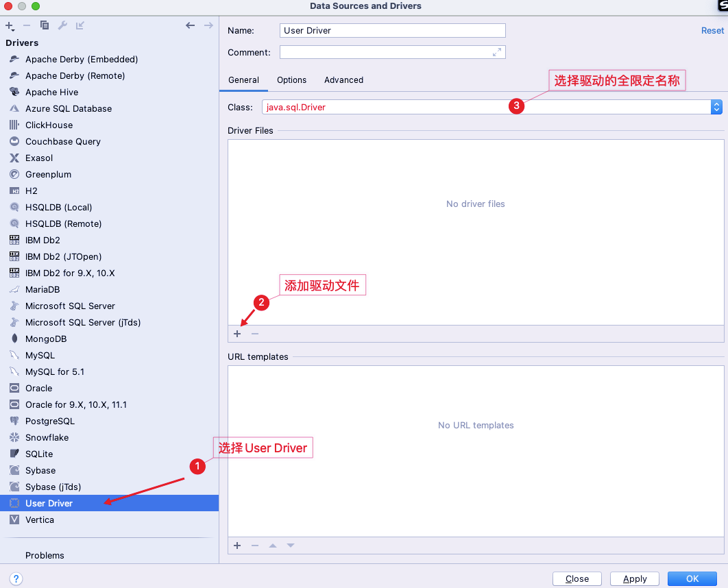Click the remove minus icon in left toolbar
The image size is (728, 588).
pos(27,25)
